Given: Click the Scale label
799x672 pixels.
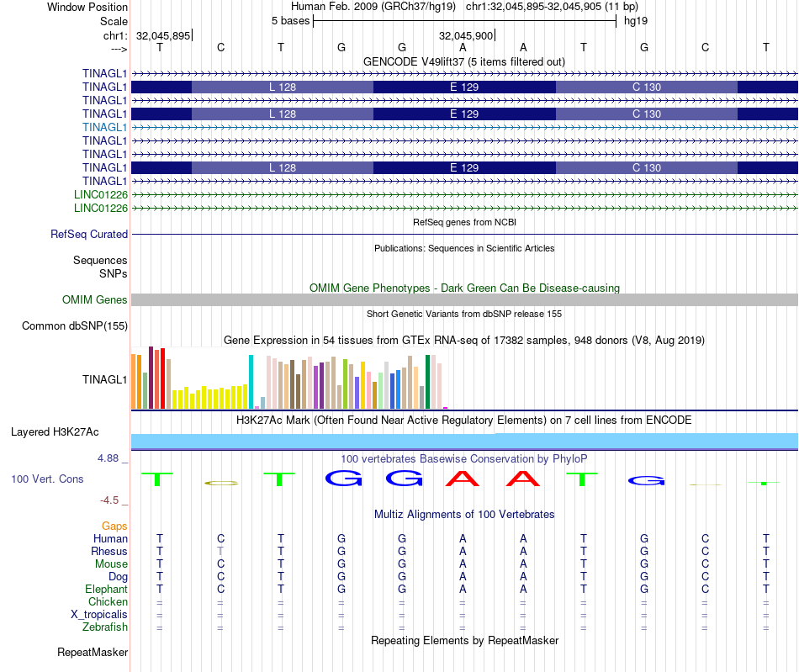Looking at the screenshot, I should tap(114, 21).
